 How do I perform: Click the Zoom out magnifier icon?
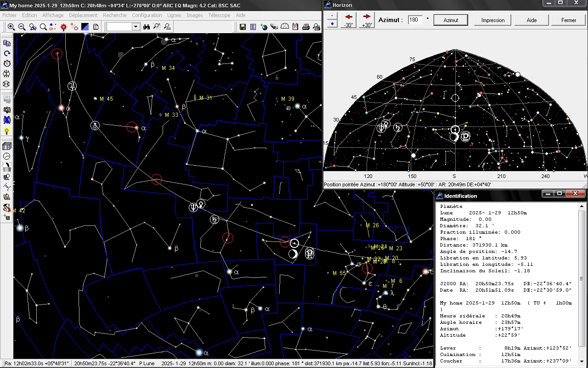point(22,27)
